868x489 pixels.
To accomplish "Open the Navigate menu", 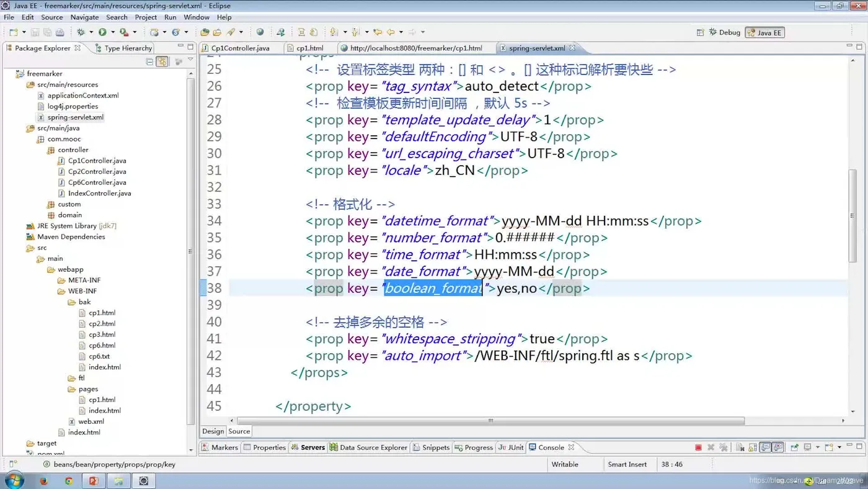I will click(x=85, y=17).
